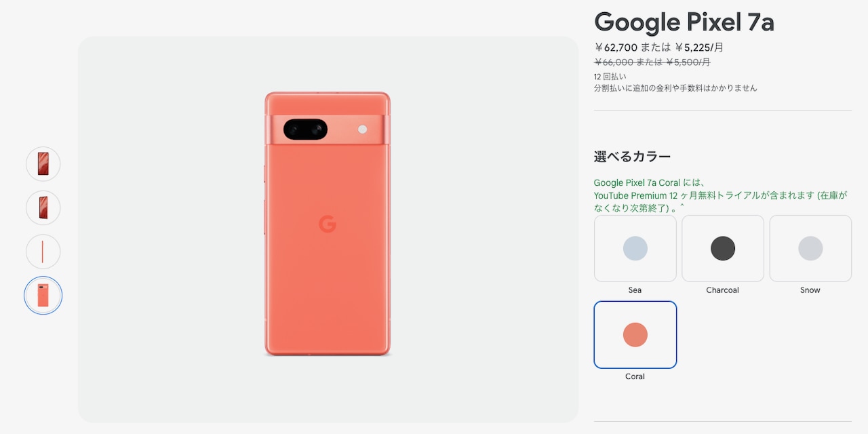Viewport: 868px width, 434px height.
Task: Click the Google G logo on the phone
Action: pyautogui.click(x=328, y=224)
